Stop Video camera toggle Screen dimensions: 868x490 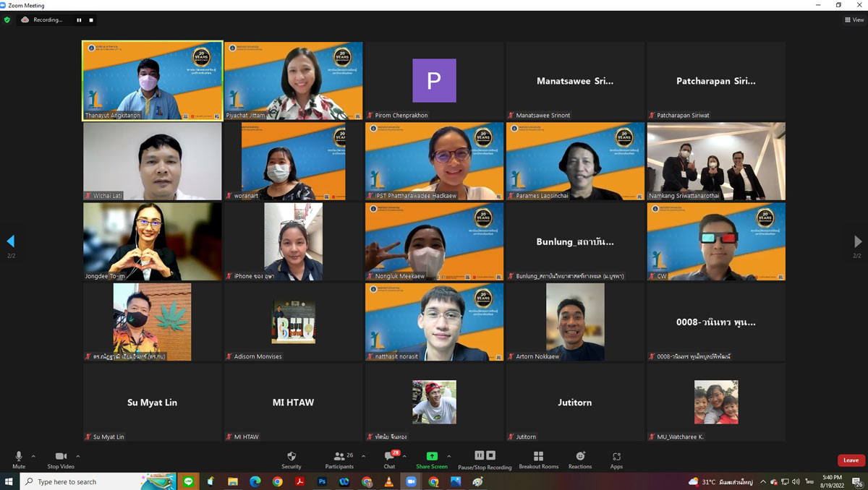(x=61, y=460)
